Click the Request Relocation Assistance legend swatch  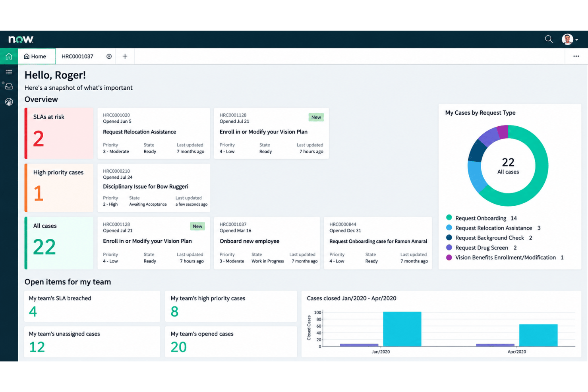coord(449,228)
